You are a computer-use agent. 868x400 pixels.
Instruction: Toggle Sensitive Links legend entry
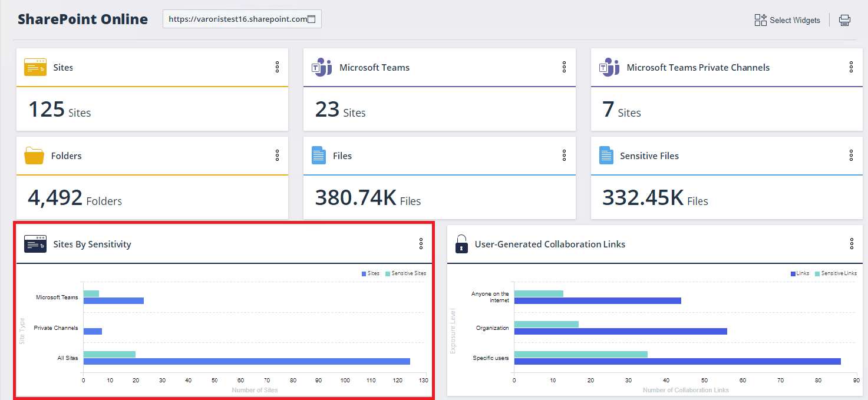pyautogui.click(x=836, y=273)
